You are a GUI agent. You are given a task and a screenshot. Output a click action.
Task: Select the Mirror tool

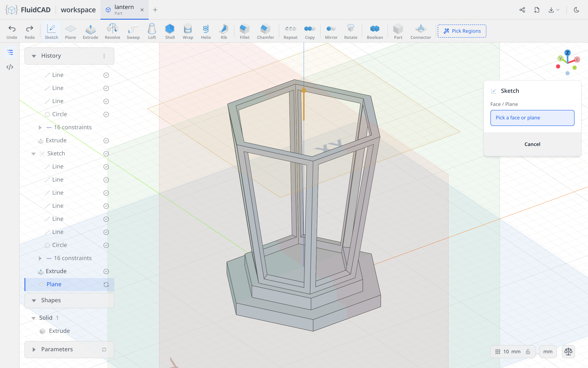331,31
